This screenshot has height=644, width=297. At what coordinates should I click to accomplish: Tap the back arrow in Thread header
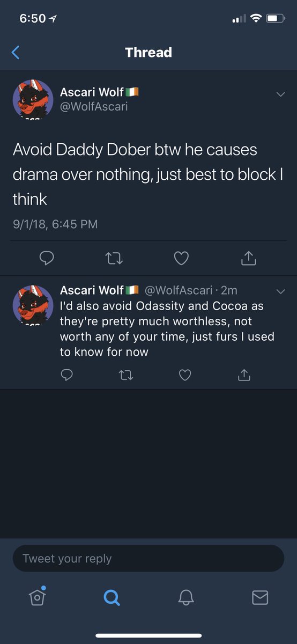(x=15, y=52)
